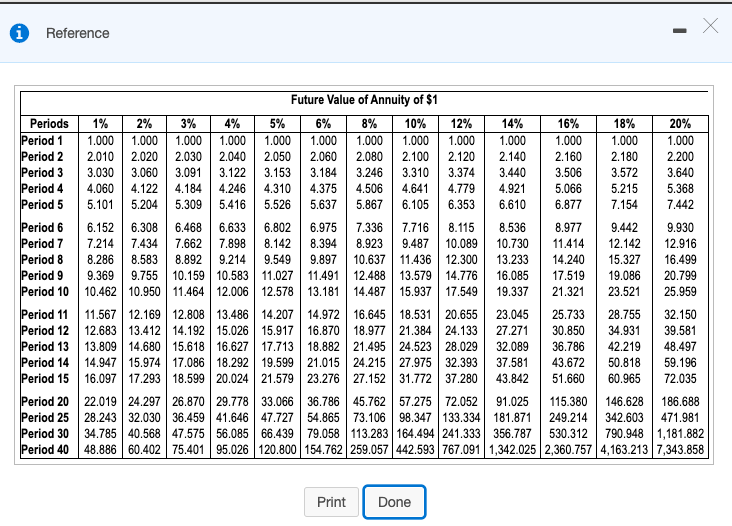Click the value 10.462 in the table
The image size is (732, 526).
(x=100, y=292)
